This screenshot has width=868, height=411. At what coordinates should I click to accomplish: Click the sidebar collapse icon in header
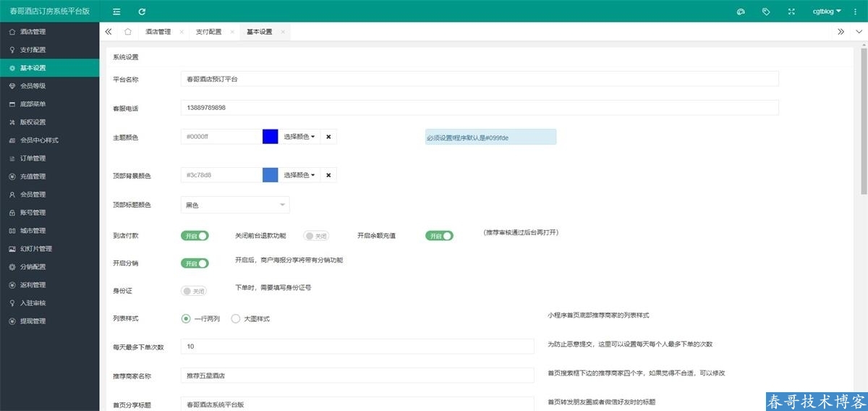(117, 12)
